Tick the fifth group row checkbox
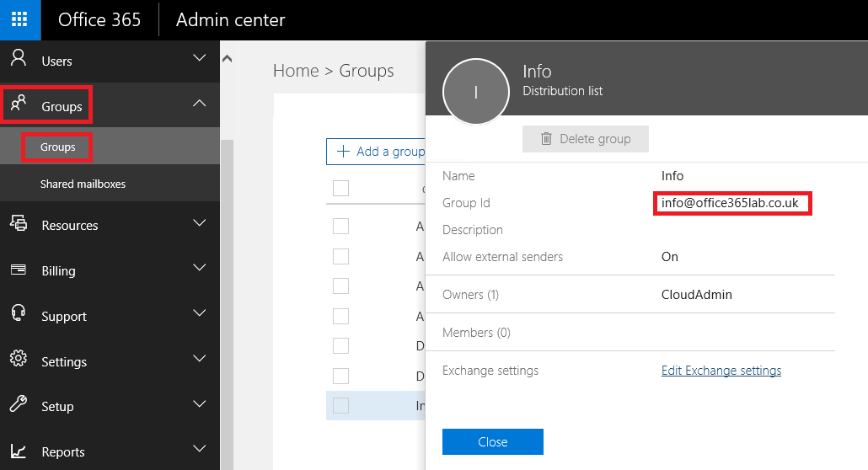Screen dimensions: 868x470 click(x=341, y=345)
